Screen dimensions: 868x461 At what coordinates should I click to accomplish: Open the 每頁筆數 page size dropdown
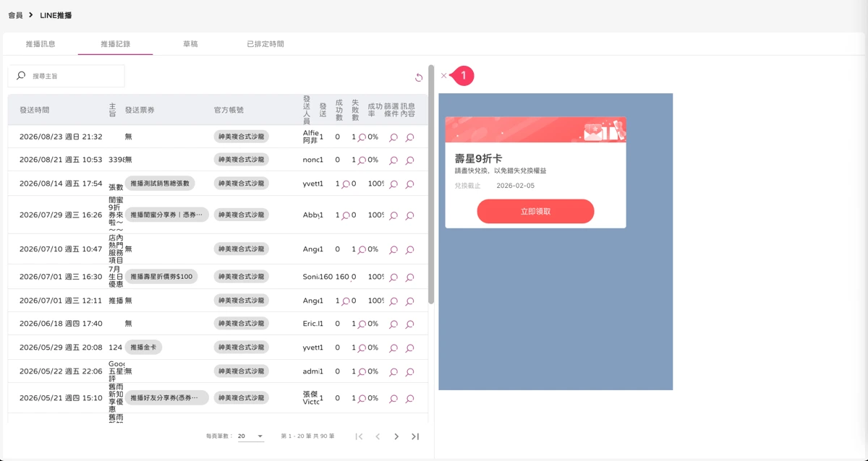pos(250,436)
